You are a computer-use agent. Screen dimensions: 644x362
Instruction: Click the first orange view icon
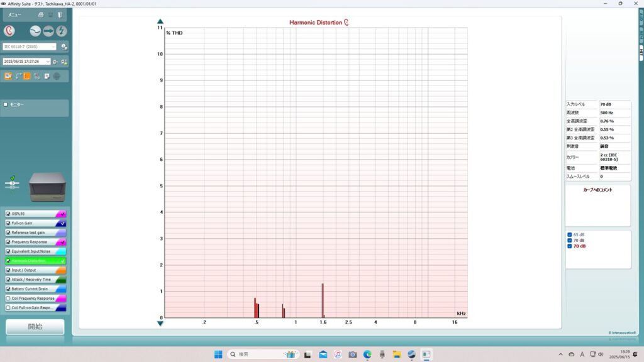tap(8, 76)
